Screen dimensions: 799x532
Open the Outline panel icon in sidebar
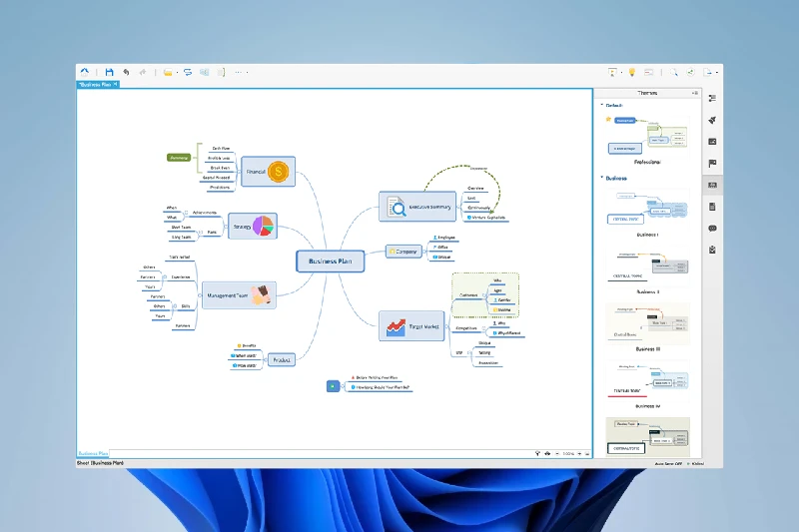[x=712, y=98]
